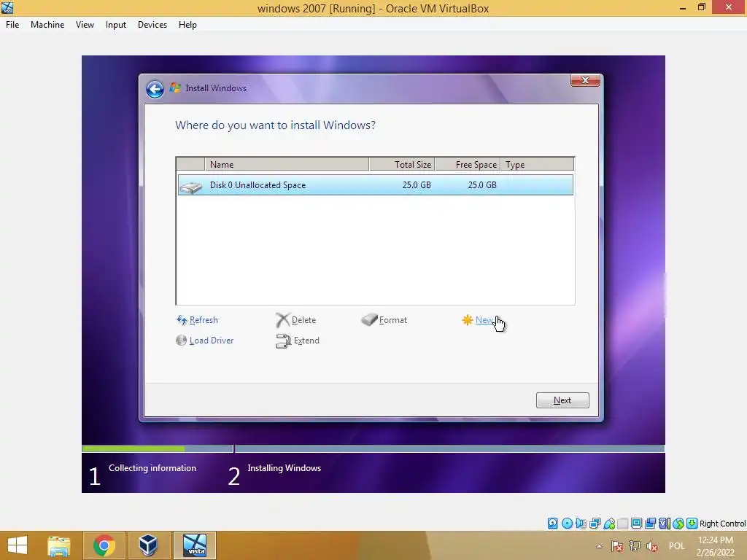Click the USB devices status icon
The width and height of the screenshot is (747, 560).
(609, 524)
